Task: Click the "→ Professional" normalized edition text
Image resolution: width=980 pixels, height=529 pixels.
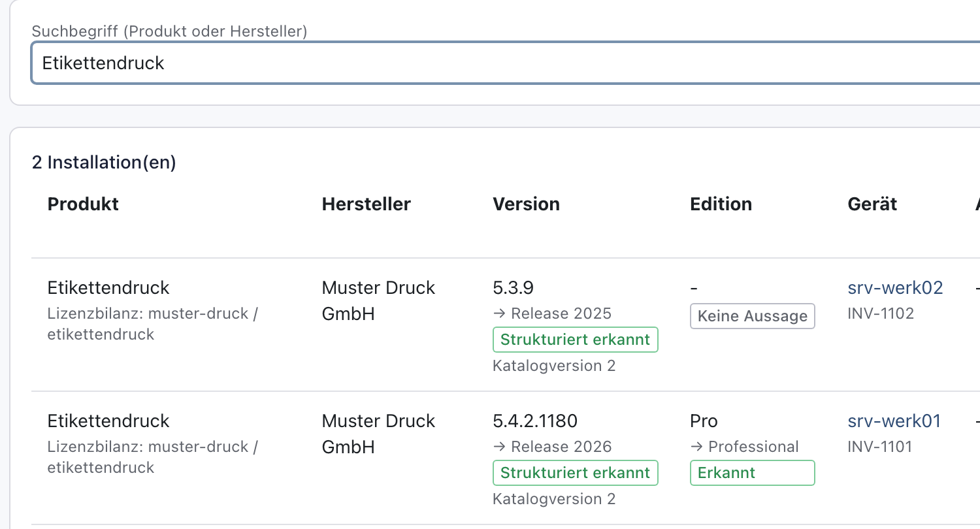Action: click(744, 447)
